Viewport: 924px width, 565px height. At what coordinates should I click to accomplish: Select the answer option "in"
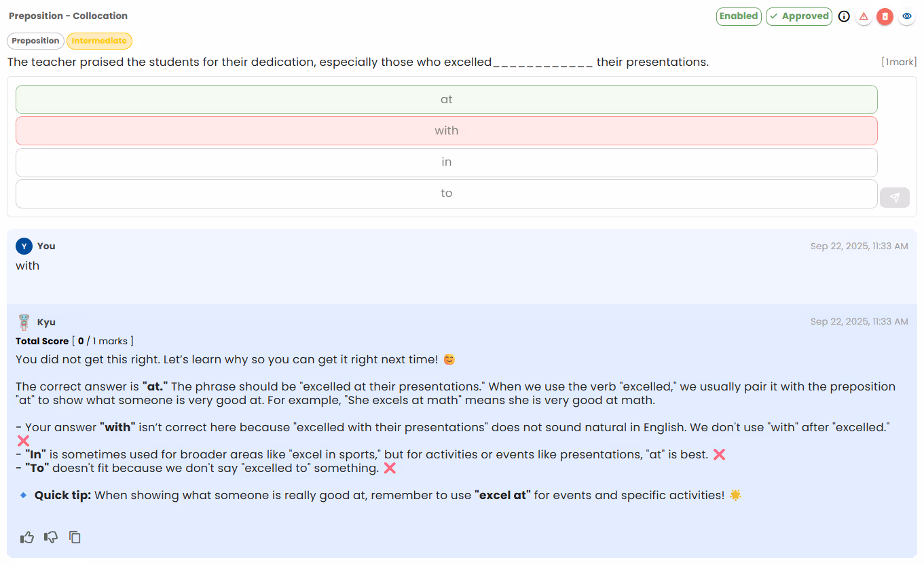point(447,162)
